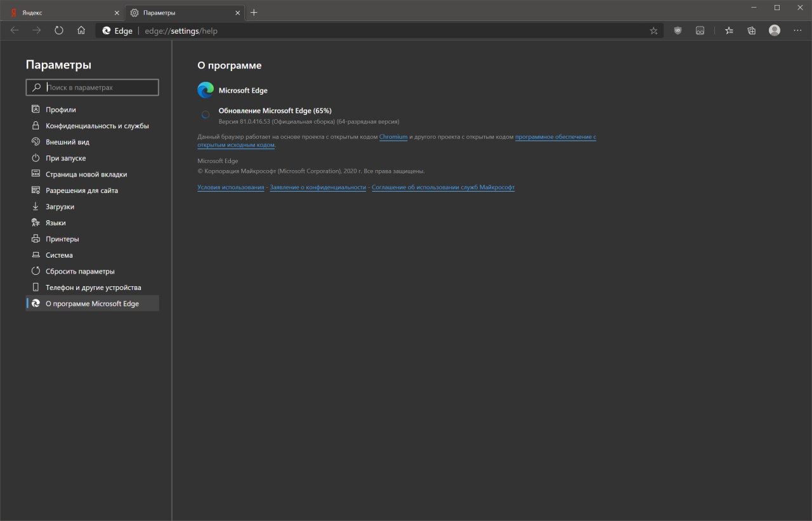Click the Edge site info icon
The height and width of the screenshot is (521, 812).
pos(117,30)
